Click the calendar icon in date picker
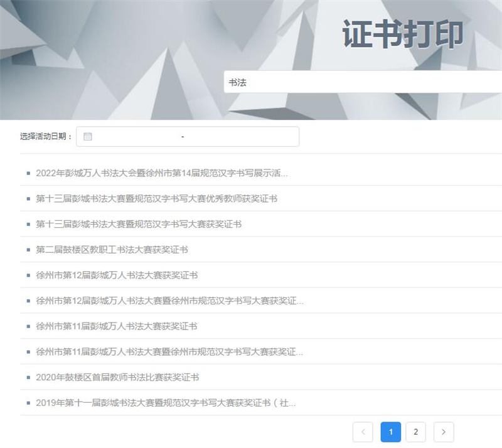 coord(88,137)
